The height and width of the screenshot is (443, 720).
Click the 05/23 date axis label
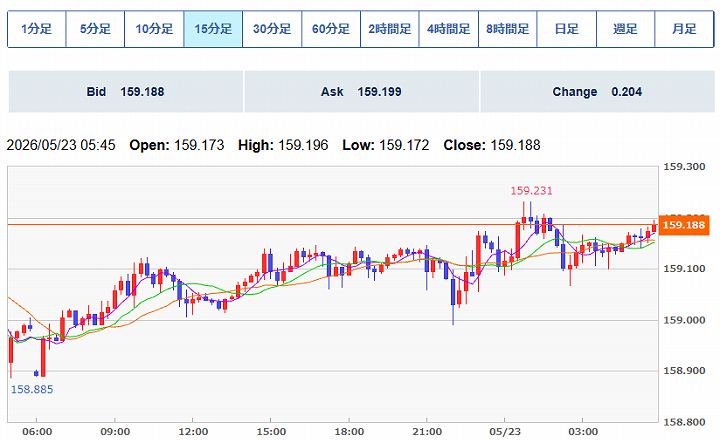point(505,432)
